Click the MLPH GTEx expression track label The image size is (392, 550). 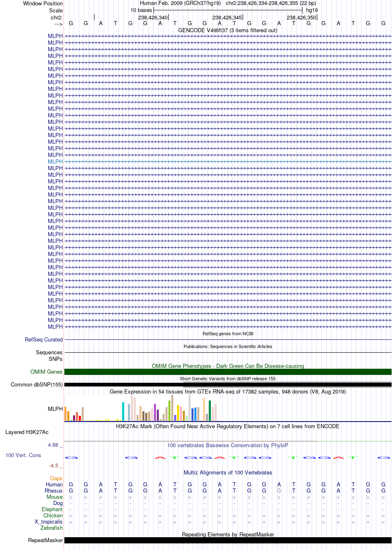click(55, 409)
